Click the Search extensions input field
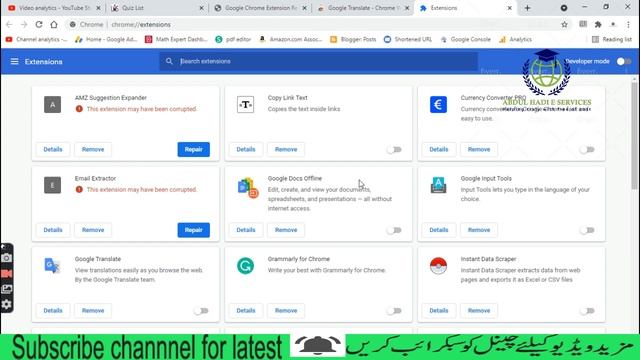The image size is (640, 360). 318,61
